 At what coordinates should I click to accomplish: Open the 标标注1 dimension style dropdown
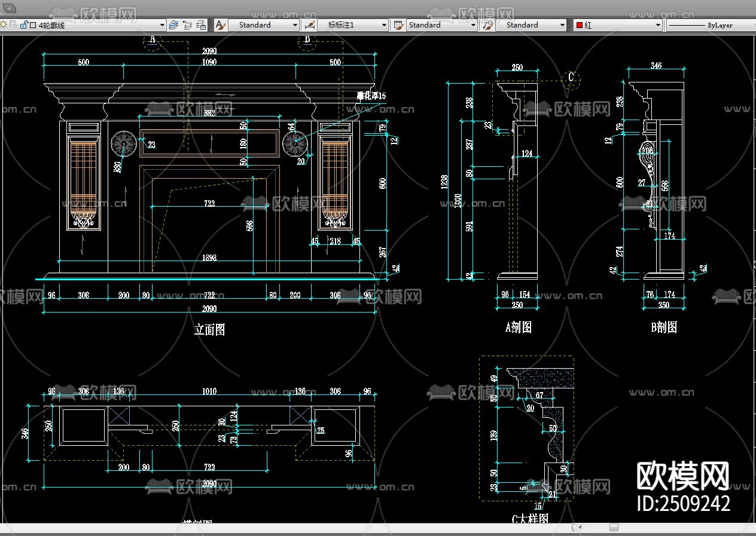click(x=385, y=25)
